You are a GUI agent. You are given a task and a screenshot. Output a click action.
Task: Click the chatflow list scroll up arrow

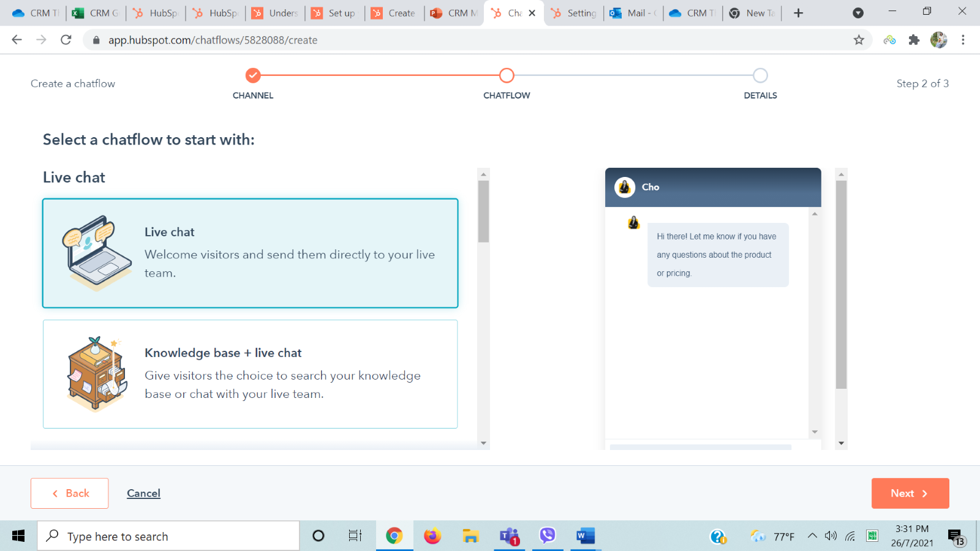[483, 174]
